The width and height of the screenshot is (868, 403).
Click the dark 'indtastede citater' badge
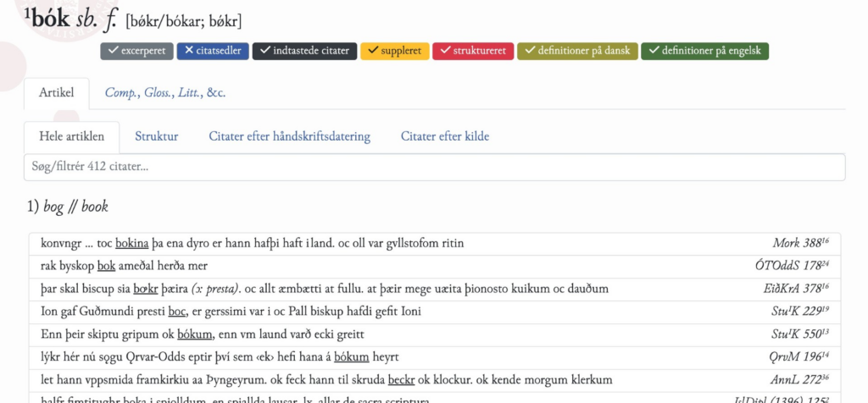(305, 51)
